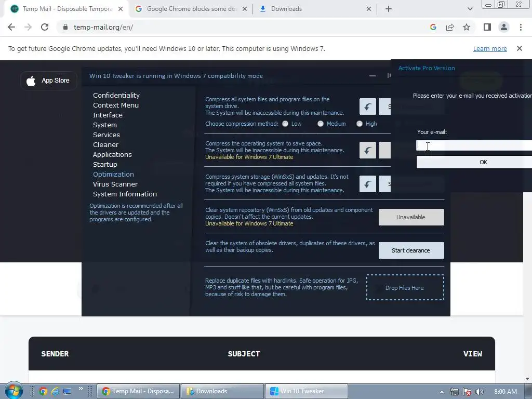Switch to Win 10 Tweaker taskbar button
The image size is (532, 399).
tap(307, 391)
